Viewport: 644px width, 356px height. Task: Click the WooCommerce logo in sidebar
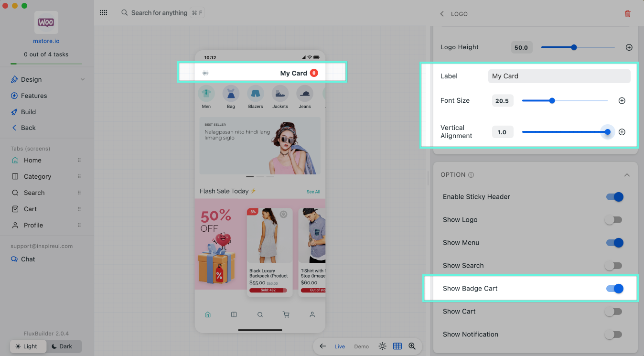point(46,23)
